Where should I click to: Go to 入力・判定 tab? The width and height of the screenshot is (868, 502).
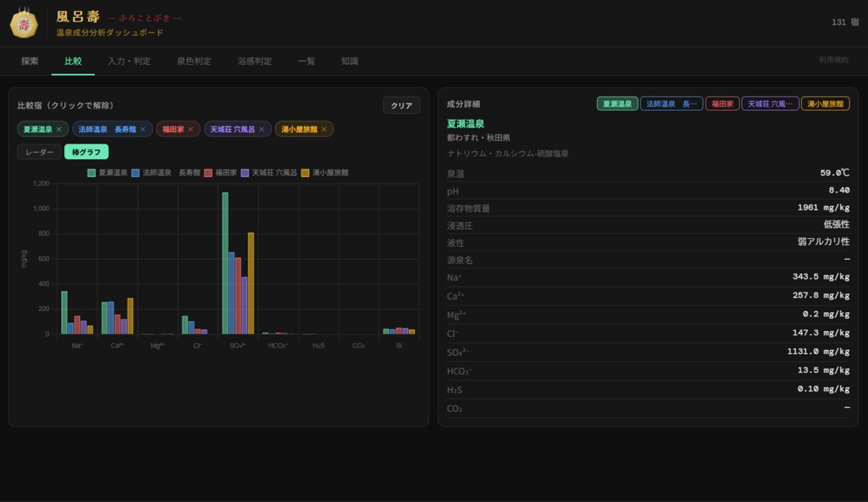[x=129, y=61]
